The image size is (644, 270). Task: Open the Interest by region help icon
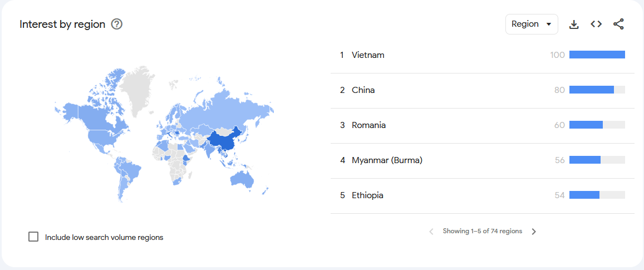pyautogui.click(x=117, y=24)
